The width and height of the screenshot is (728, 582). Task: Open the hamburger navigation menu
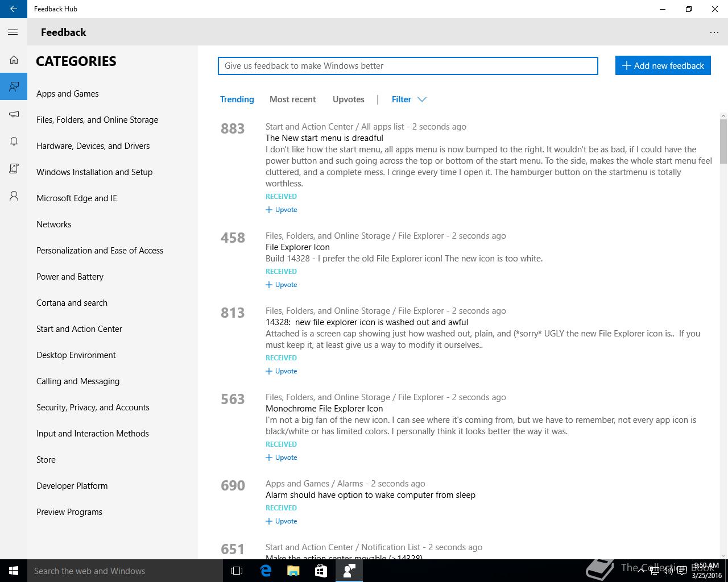pos(13,32)
